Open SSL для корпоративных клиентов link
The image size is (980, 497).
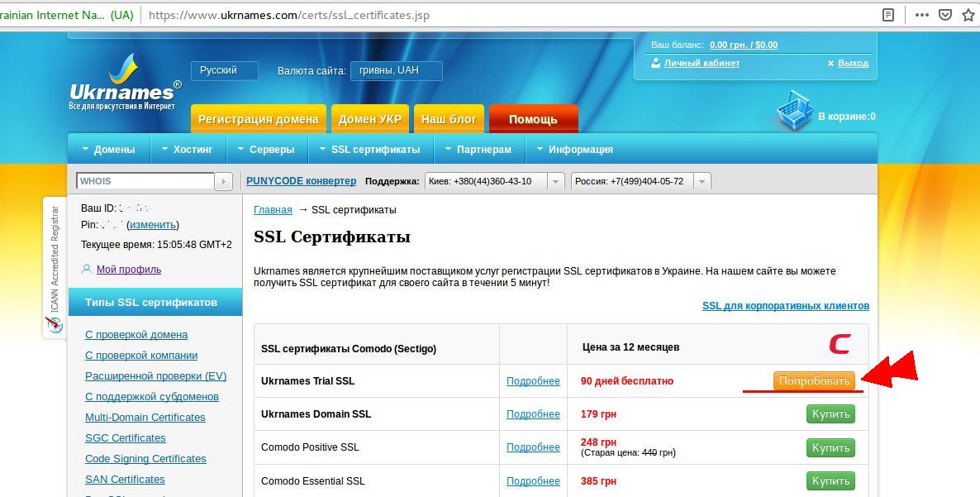click(786, 306)
